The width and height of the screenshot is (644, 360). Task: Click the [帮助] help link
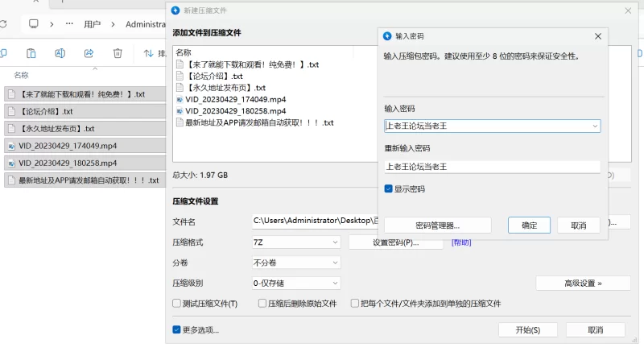(x=461, y=242)
